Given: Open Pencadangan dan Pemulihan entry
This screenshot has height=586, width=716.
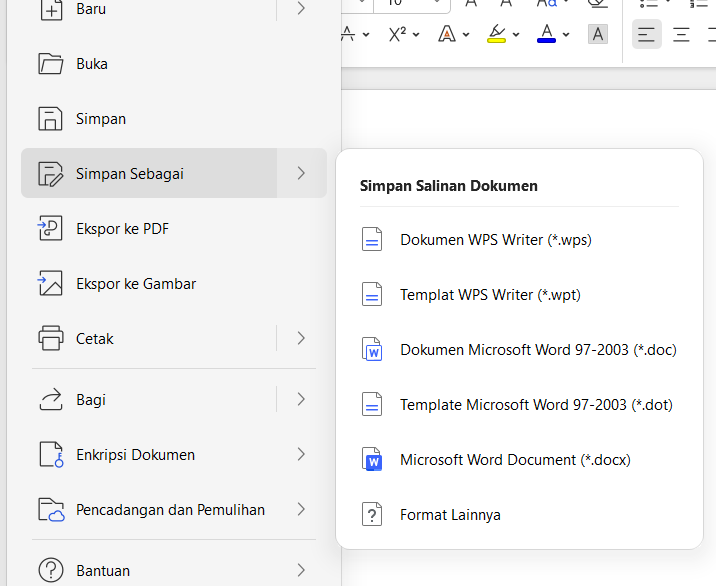Looking at the screenshot, I should pos(170,510).
